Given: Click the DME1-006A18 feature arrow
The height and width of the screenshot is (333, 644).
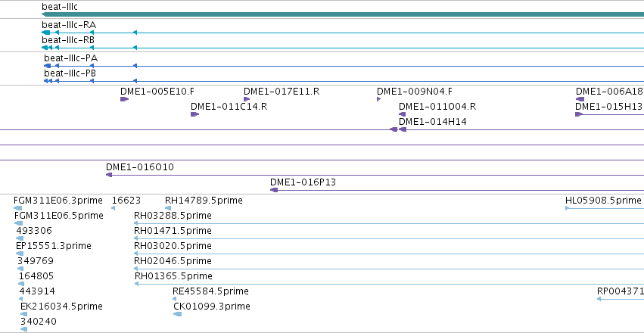Looking at the screenshot, I should tap(580, 99).
